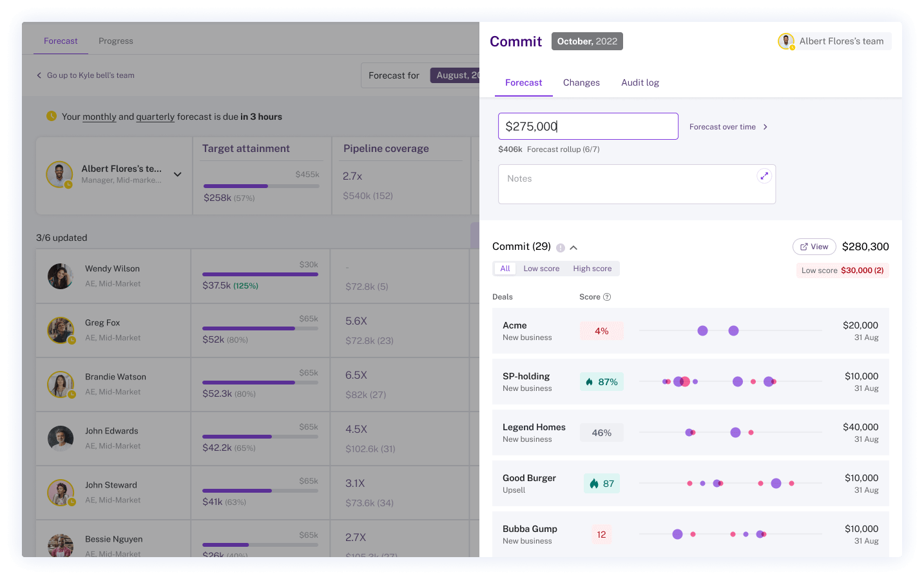Expand the Albert Flores's team card dropdown
Viewport: 924px width, 579px height.
click(177, 175)
